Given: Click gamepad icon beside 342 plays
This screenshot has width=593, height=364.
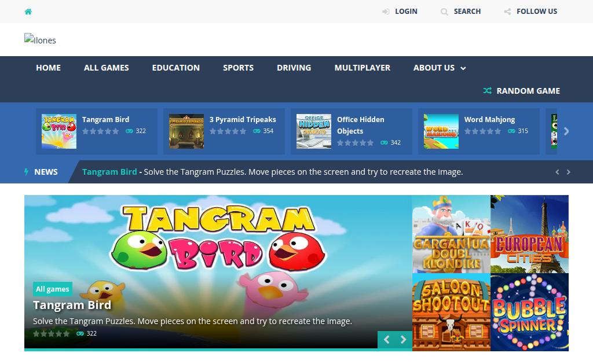Looking at the screenshot, I should tap(385, 143).
